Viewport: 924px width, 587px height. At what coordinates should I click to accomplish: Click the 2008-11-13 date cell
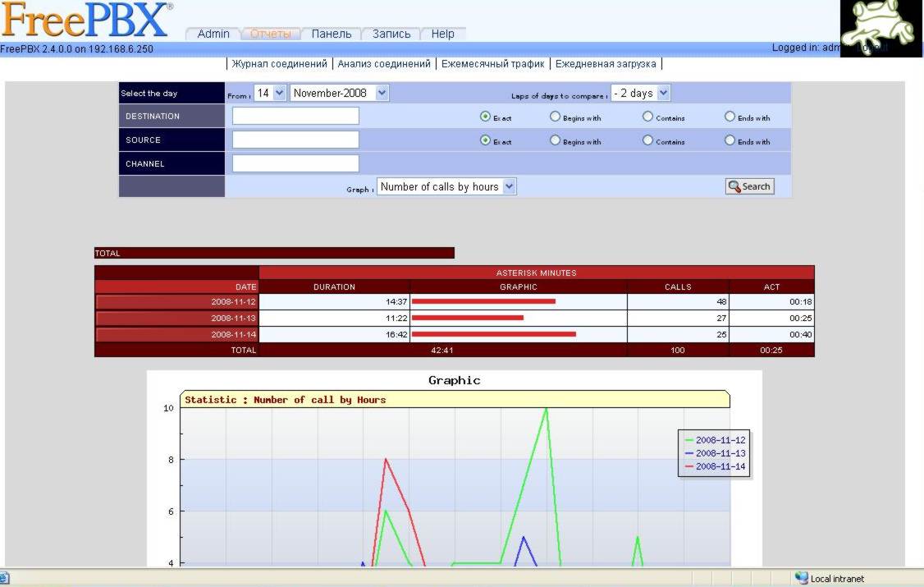point(176,319)
